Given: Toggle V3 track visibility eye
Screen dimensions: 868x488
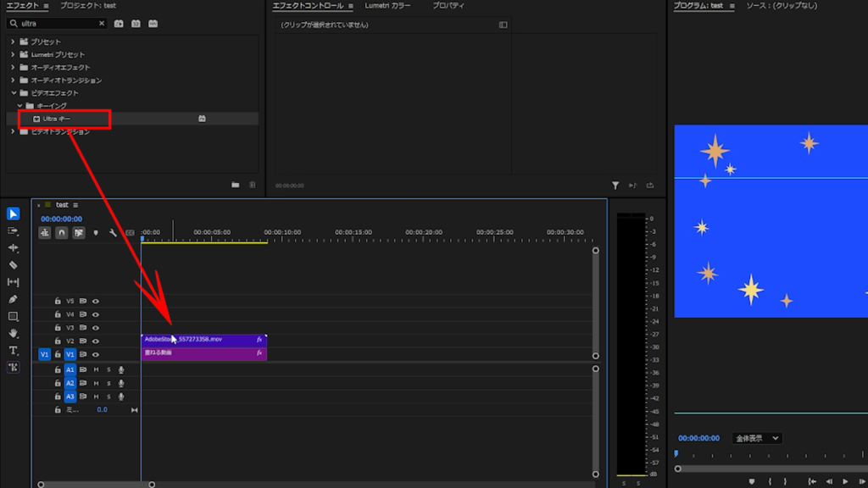Looking at the screenshot, I should pos(95,328).
